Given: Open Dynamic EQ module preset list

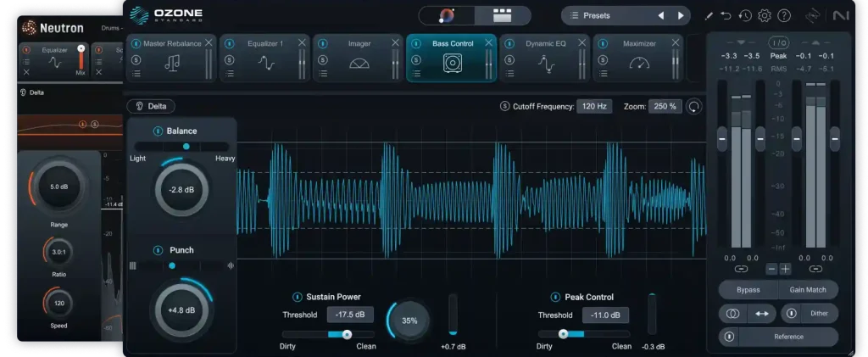Looking at the screenshot, I should point(509,73).
